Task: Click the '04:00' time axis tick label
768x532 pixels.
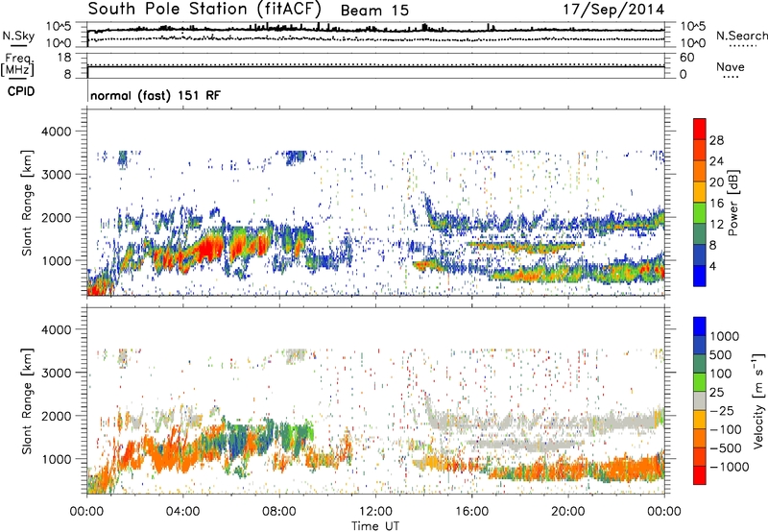Action: click(182, 512)
